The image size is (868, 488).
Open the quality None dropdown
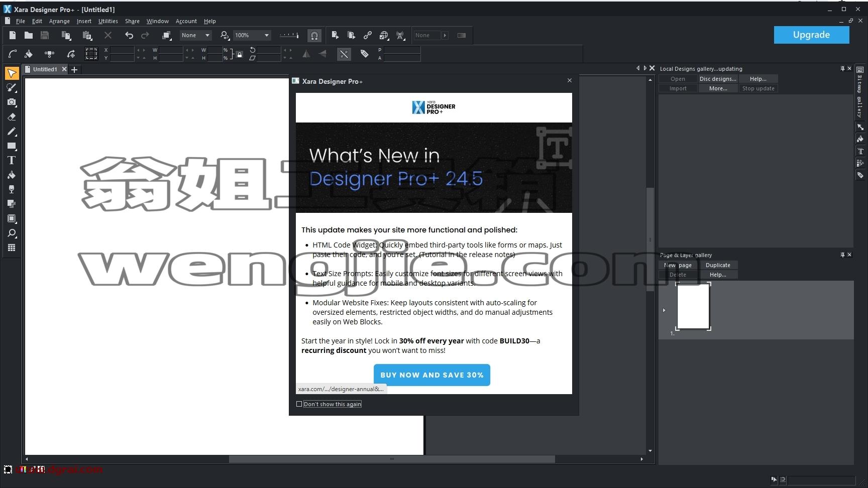[195, 35]
